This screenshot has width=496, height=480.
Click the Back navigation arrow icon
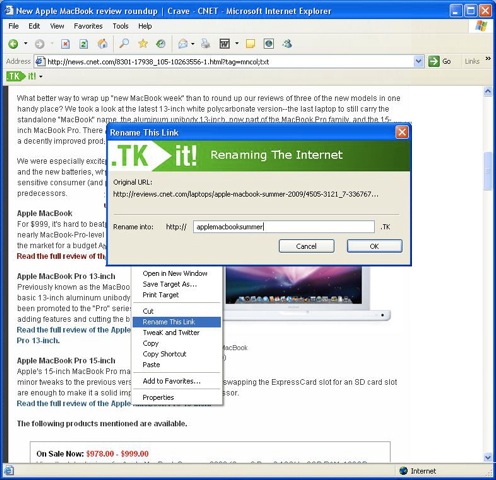[13, 44]
